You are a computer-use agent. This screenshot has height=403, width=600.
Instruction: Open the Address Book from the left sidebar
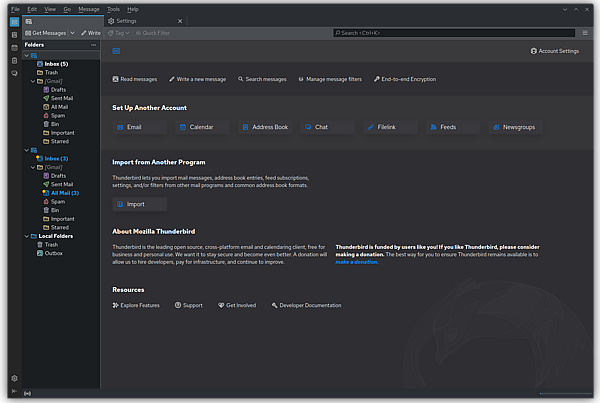(x=14, y=35)
